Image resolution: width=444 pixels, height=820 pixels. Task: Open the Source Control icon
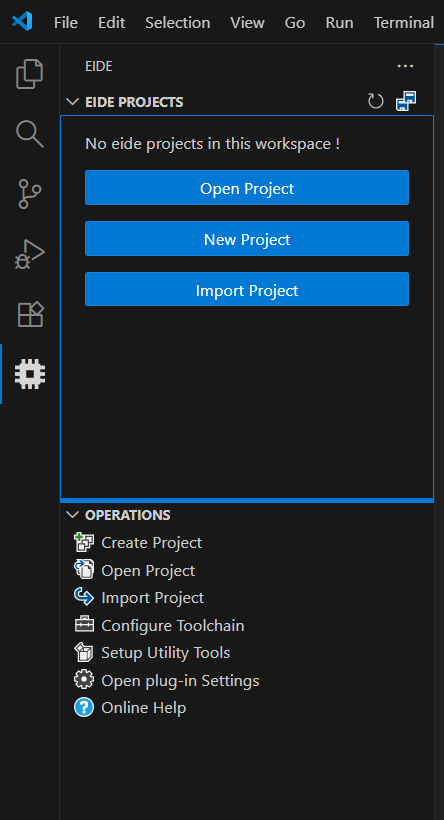[29, 193]
